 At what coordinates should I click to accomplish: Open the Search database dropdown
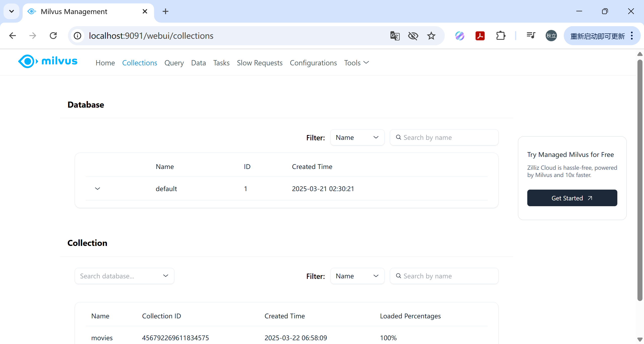click(x=124, y=276)
